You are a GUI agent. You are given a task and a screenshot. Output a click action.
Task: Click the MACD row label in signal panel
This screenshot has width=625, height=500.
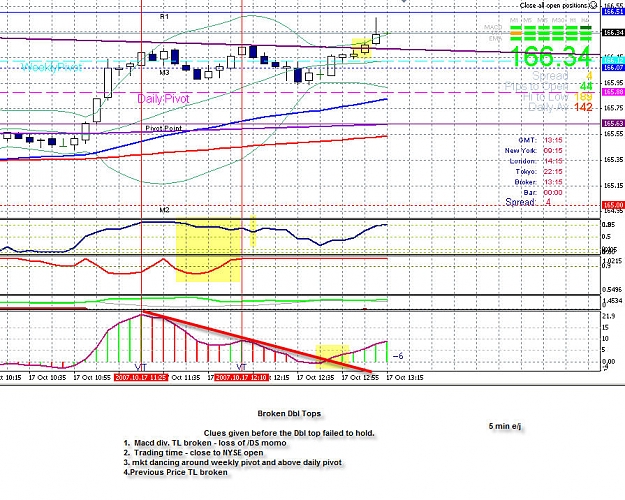[x=493, y=27]
